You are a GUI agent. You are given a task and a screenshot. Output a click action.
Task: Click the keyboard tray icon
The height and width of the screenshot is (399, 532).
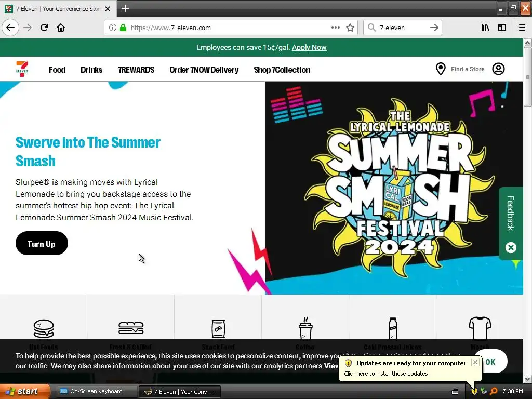click(455, 392)
